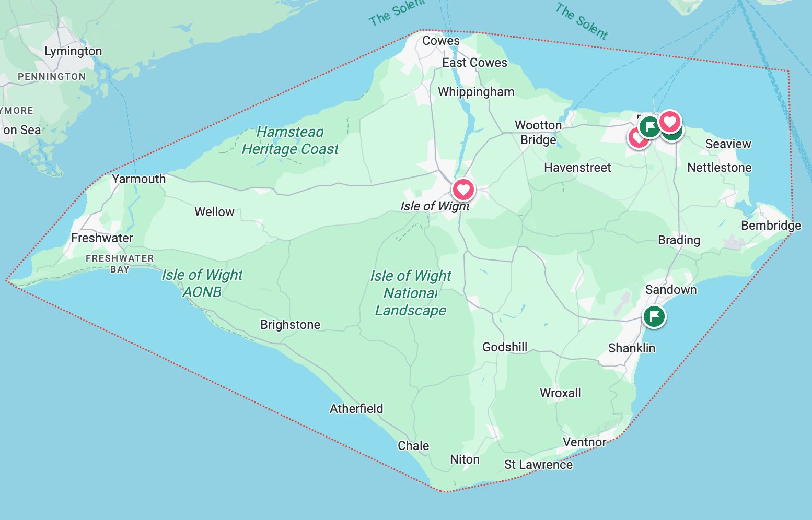
Task: Open the Shanklin place label
Action: tap(632, 348)
